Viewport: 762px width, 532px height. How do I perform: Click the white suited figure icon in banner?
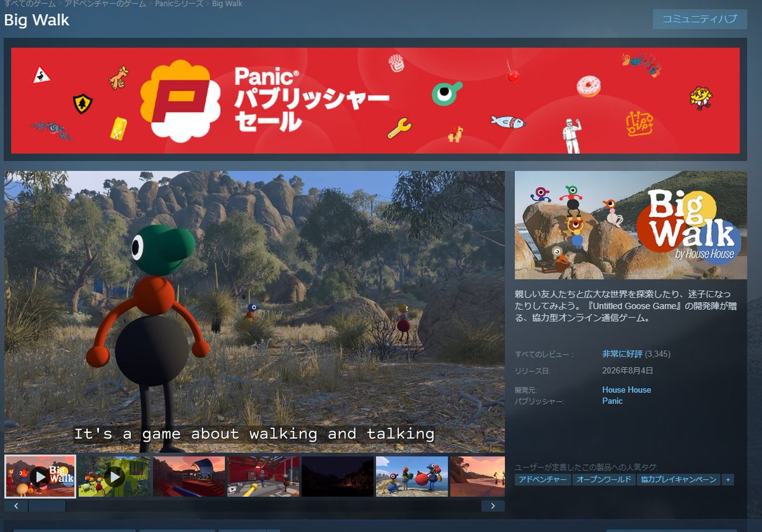(x=572, y=135)
